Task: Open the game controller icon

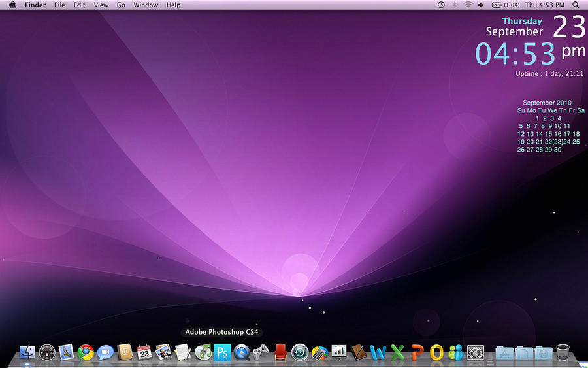Action: point(261,352)
